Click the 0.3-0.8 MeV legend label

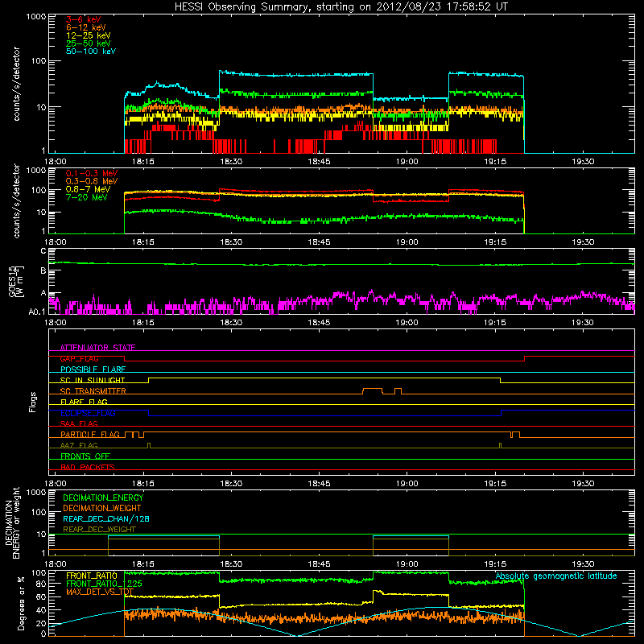point(92,181)
